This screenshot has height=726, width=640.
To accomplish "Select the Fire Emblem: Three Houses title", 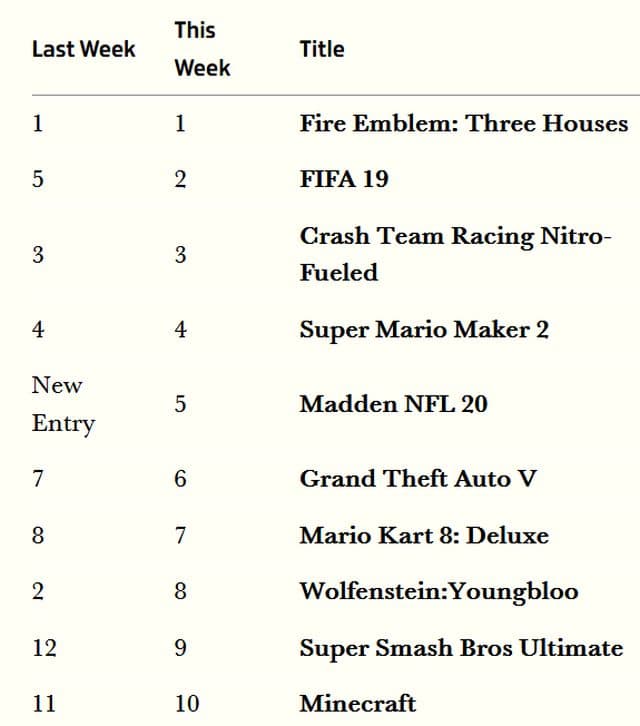I will pos(463,124).
